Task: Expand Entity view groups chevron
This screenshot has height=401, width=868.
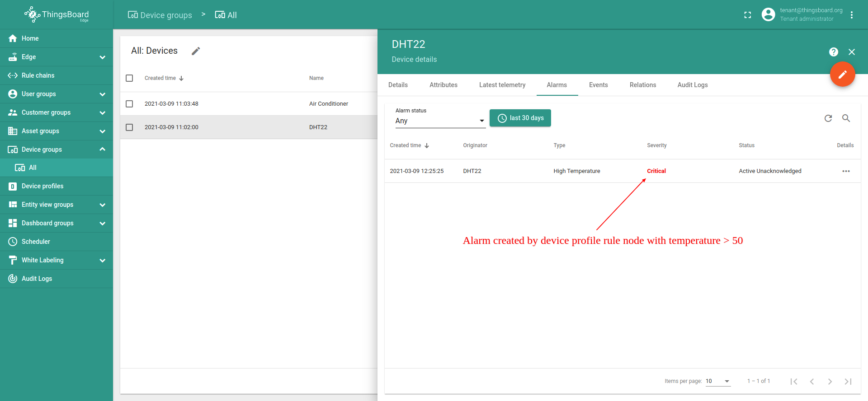Action: [103, 205]
